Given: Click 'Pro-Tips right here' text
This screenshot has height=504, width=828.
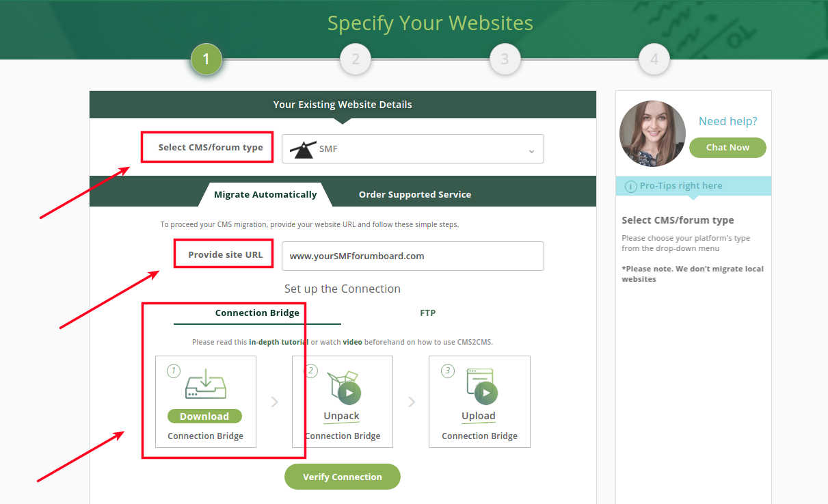Looking at the screenshot, I should point(681,186).
